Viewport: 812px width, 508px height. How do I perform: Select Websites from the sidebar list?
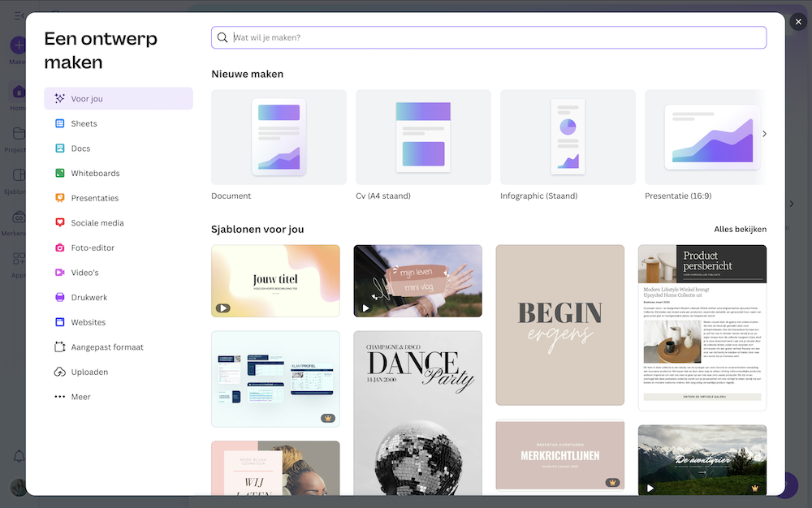click(88, 322)
